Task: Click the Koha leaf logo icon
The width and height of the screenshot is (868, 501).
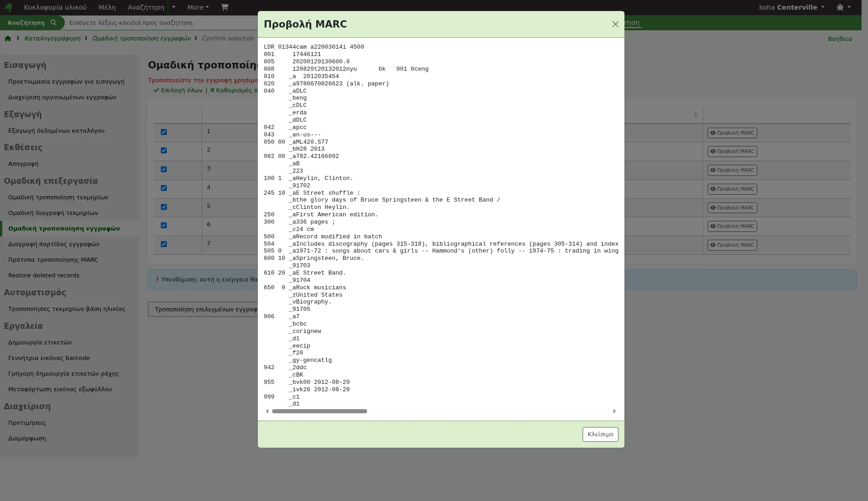Action: click(8, 7)
